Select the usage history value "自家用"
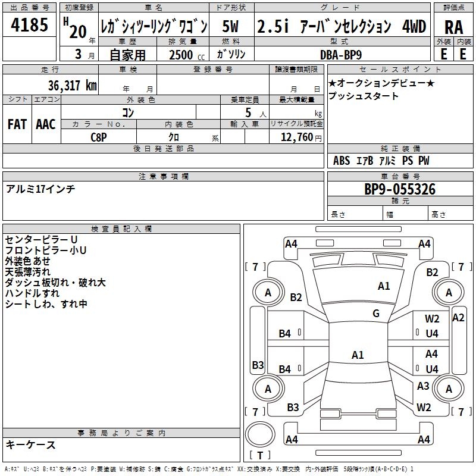 coord(127,55)
